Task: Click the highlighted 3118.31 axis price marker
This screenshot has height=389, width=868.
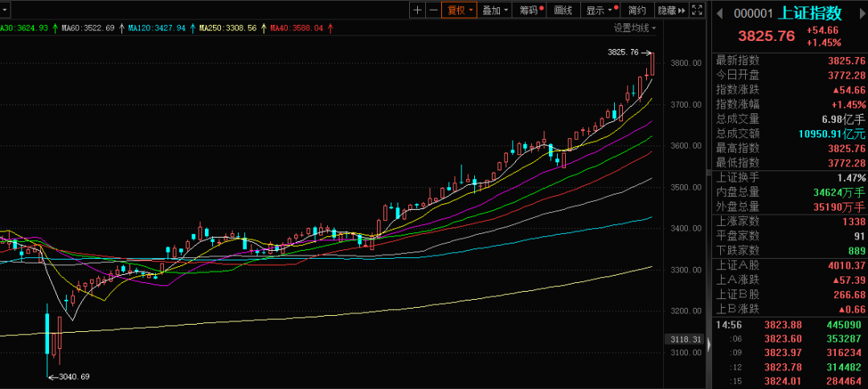Action: [x=684, y=338]
